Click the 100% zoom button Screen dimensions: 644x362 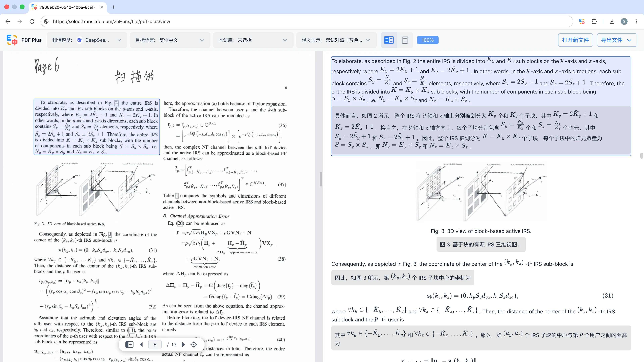427,40
